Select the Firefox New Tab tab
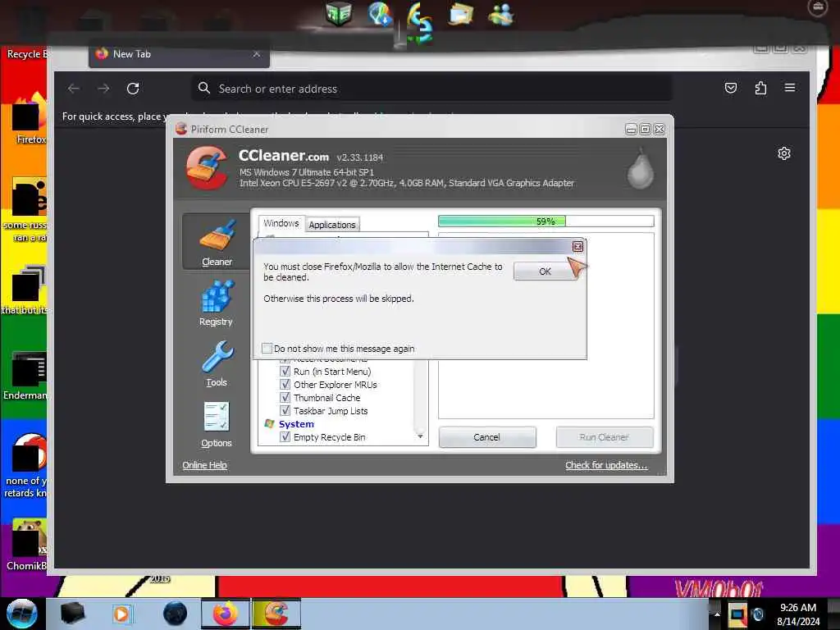 click(179, 54)
